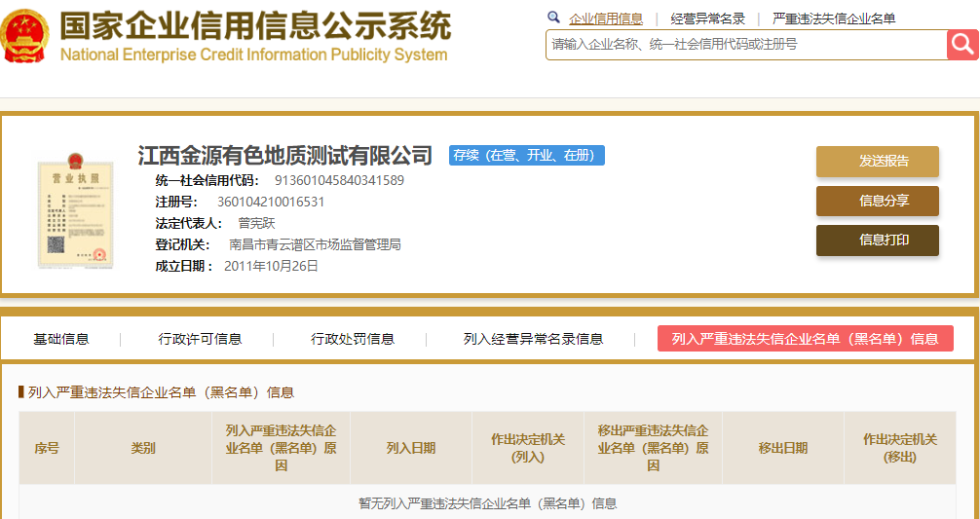Click the 发送报告 button
This screenshot has height=519, width=980.
click(878, 162)
